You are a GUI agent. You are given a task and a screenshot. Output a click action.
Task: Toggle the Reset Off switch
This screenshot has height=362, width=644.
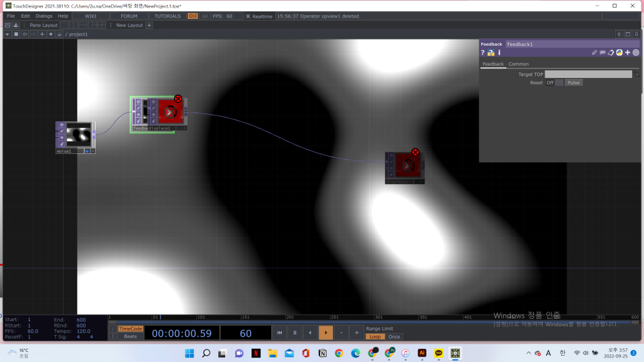point(559,83)
